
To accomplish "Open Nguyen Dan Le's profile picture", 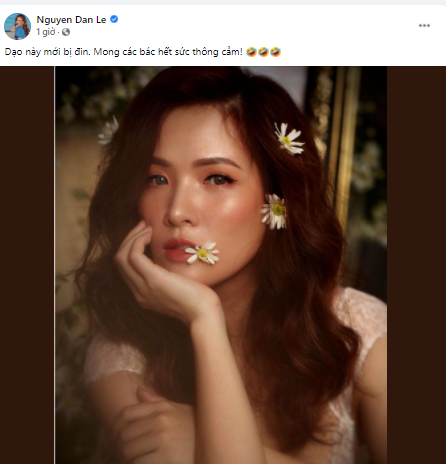I will pyautogui.click(x=17, y=26).
